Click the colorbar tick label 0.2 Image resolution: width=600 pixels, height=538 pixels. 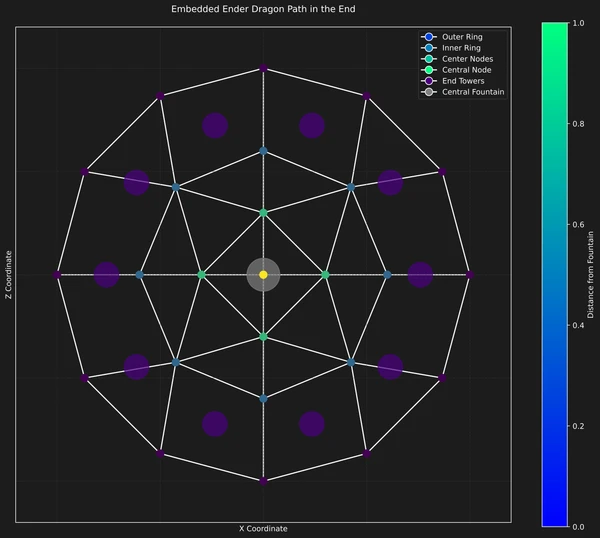[x=578, y=426]
